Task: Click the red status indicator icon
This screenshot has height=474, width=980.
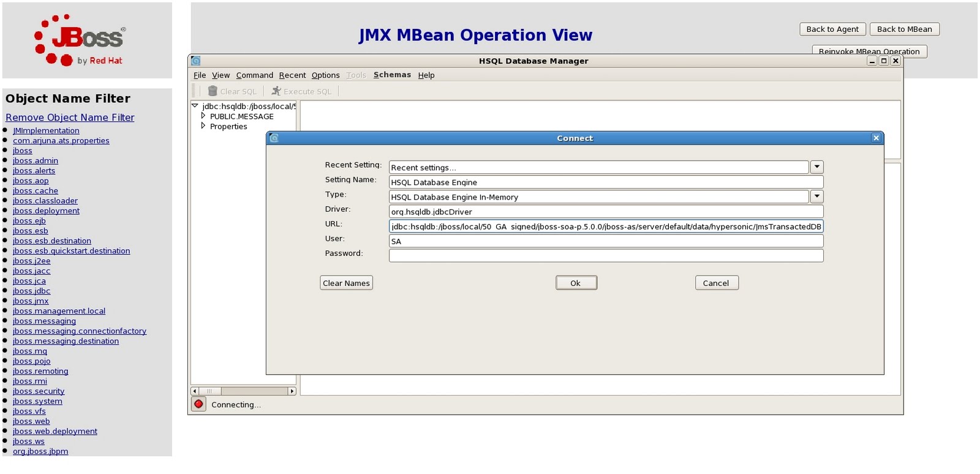Action: pyautogui.click(x=198, y=404)
